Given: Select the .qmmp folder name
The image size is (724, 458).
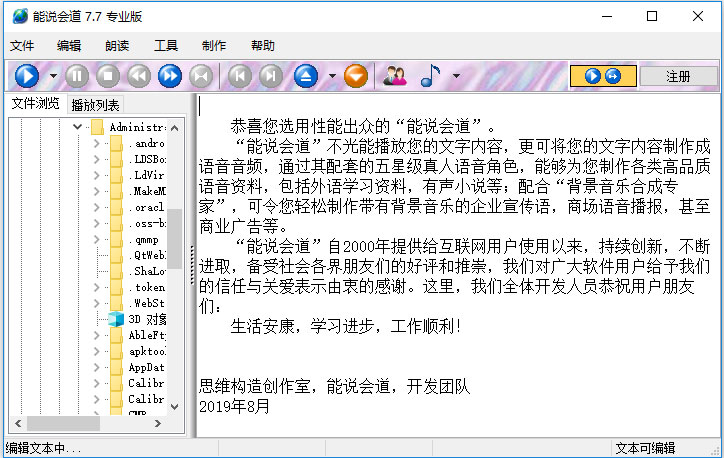Looking at the screenshot, I should pos(145,240).
